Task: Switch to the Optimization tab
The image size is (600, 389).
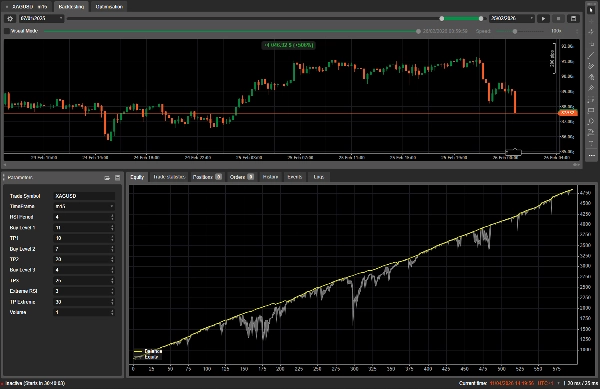Action: (x=109, y=7)
